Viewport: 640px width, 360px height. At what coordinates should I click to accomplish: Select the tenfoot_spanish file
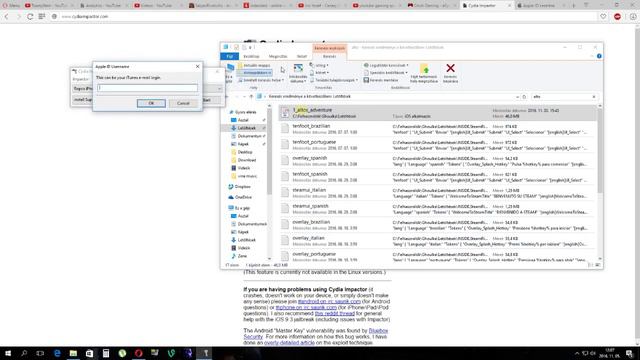437,177
